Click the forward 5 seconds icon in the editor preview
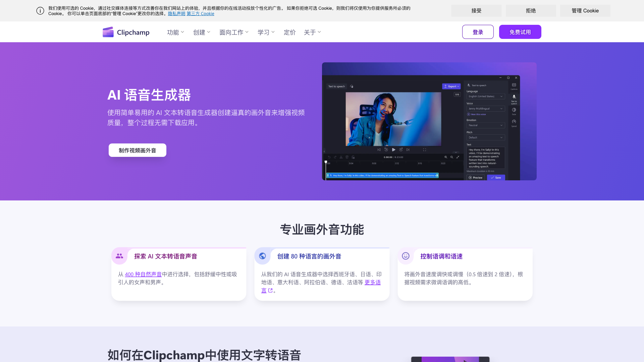Viewport: 644px width, 362px height. (x=401, y=150)
